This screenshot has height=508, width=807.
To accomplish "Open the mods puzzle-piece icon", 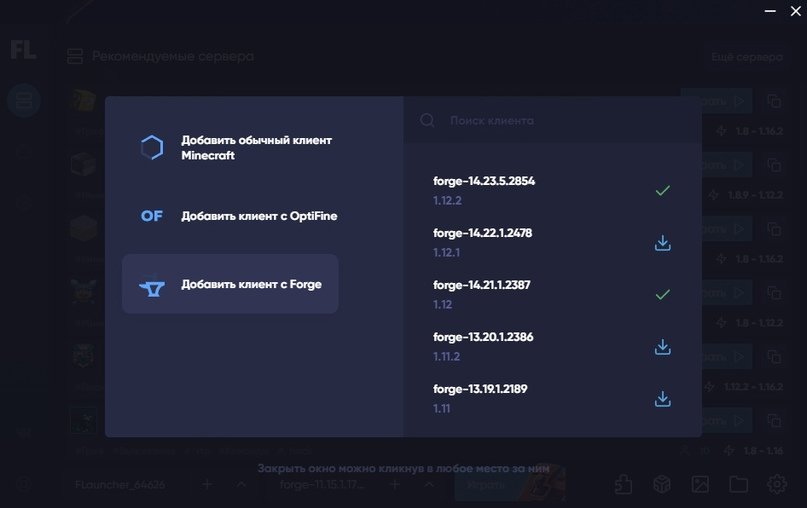I will 623,484.
